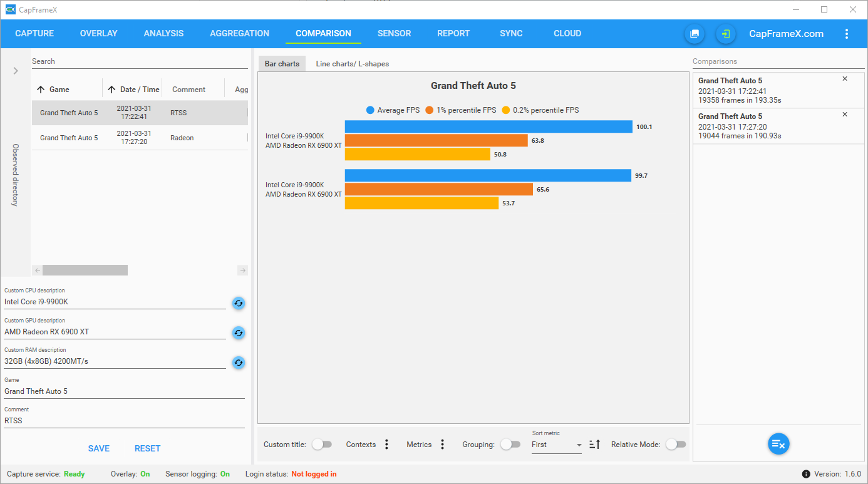Viewport: 868px width, 484px height.
Task: Open the screenshot gallery icon in header
Action: click(694, 34)
